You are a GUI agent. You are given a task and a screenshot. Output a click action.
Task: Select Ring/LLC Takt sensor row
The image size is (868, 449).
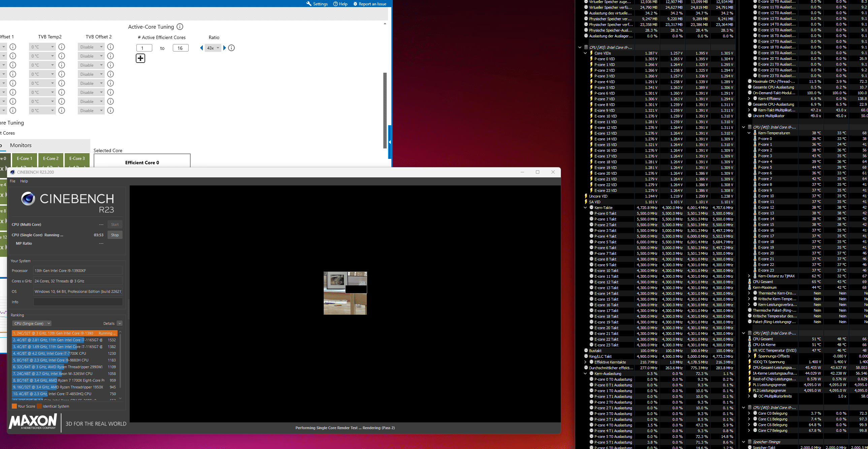[659, 356]
